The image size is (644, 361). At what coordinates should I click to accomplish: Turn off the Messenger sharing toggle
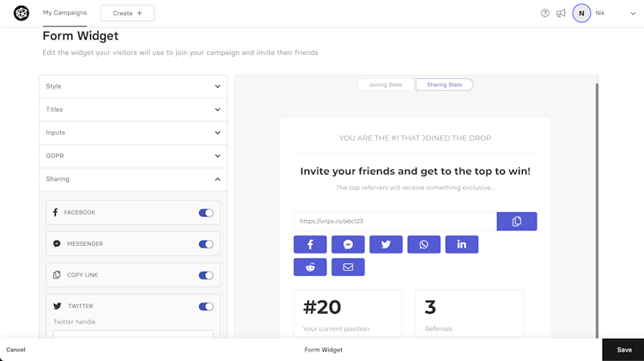coord(206,244)
